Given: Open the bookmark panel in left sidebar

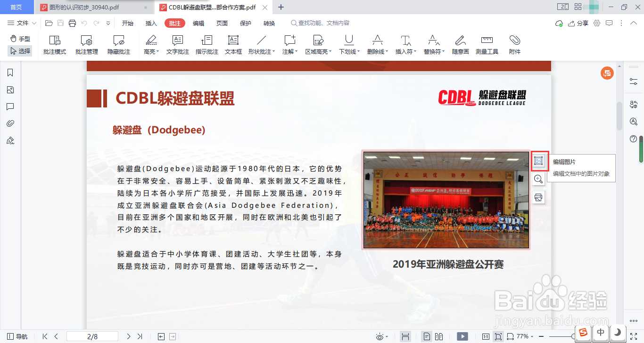Looking at the screenshot, I should pyautogui.click(x=10, y=73).
